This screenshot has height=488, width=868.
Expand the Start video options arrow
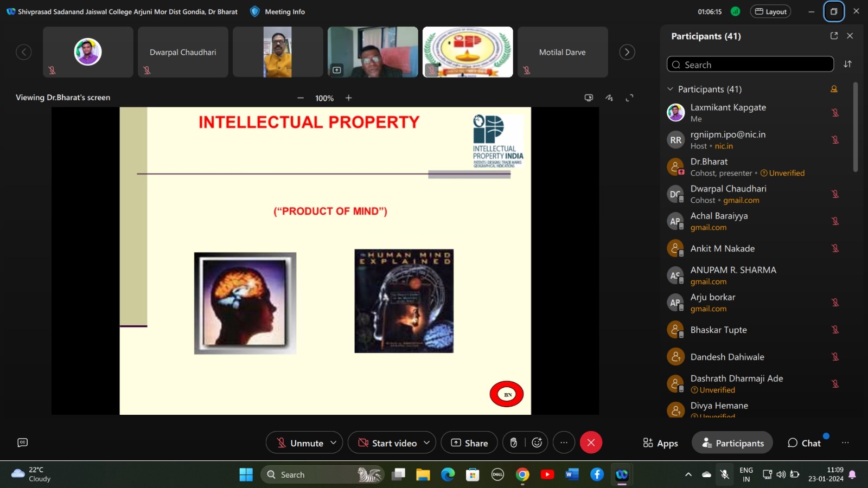pyautogui.click(x=427, y=443)
